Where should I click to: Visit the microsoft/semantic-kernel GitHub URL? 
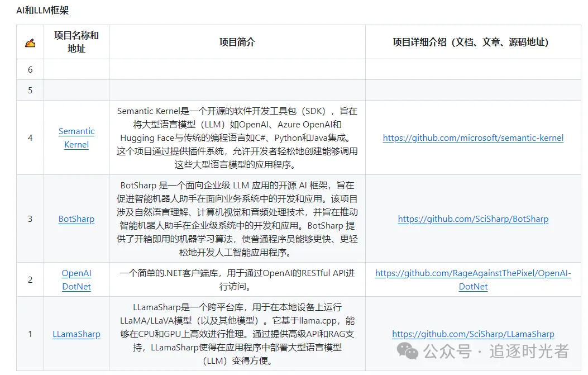click(473, 137)
